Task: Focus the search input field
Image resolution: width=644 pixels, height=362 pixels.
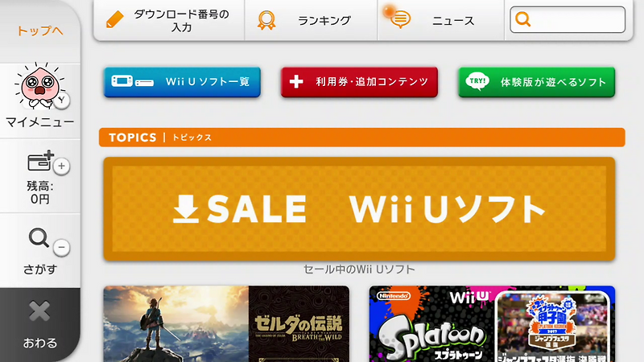Action: point(568,19)
